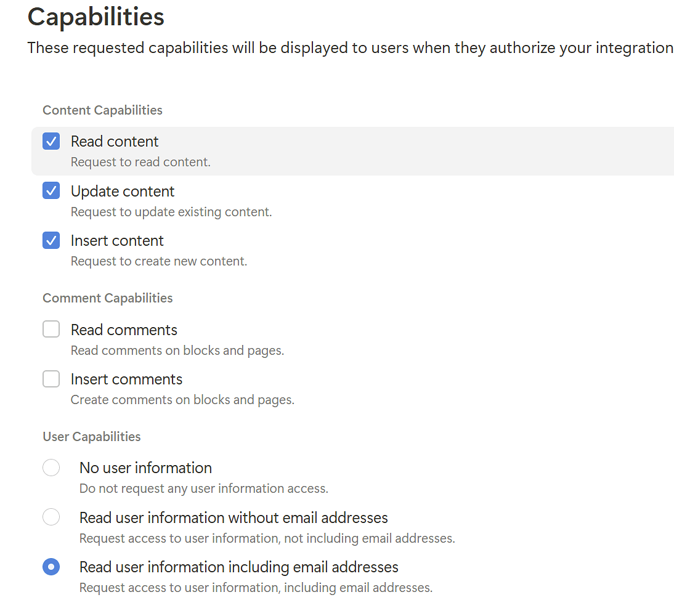Select the No user information option

[51, 468]
